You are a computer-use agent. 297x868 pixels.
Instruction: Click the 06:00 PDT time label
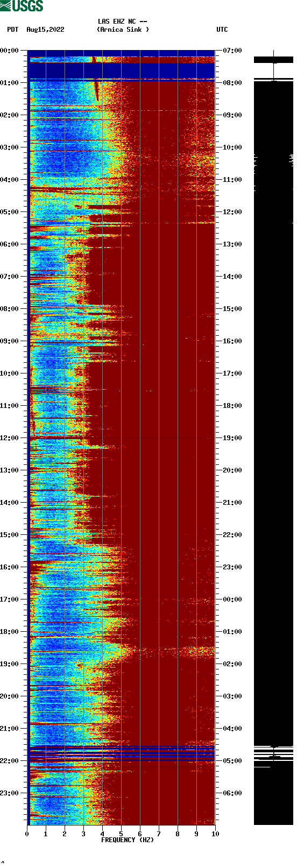9,244
